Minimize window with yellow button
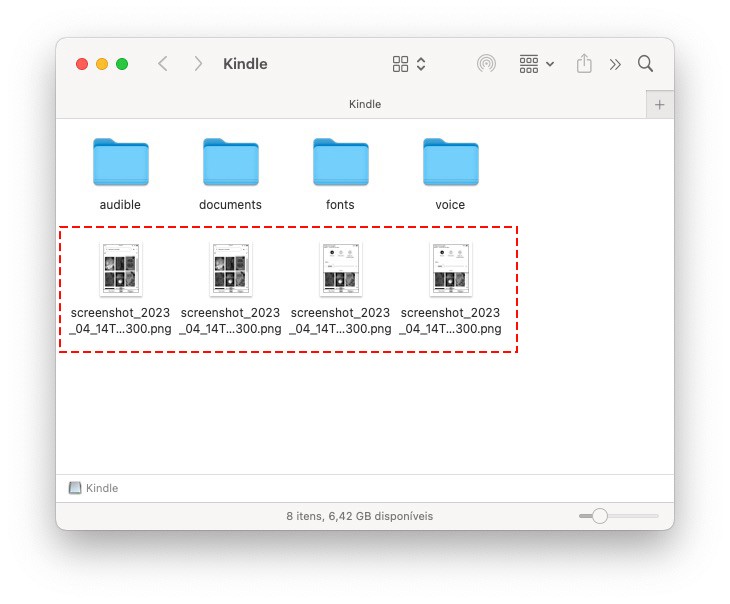 pos(102,64)
